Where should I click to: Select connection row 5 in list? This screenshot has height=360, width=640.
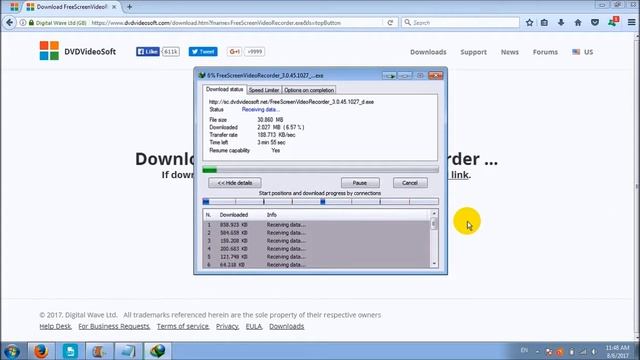(316, 257)
